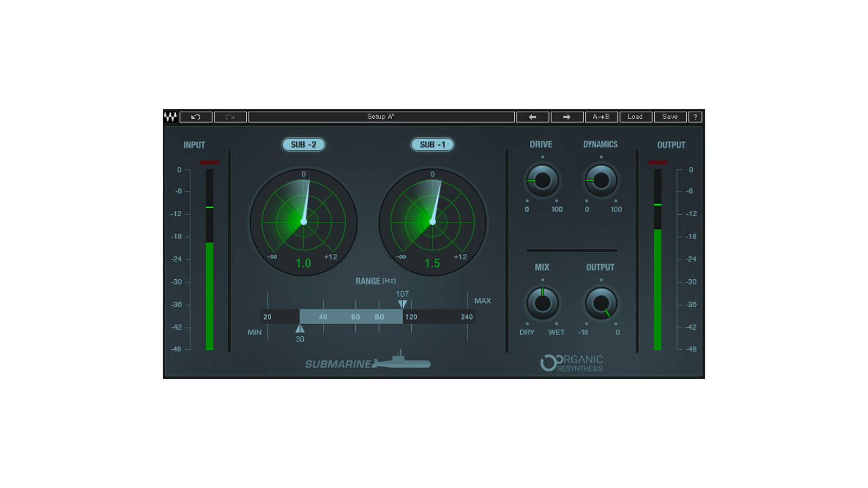Image resolution: width=868 pixels, height=488 pixels.
Task: Select the SUB -1 value 1.5
Action: (432, 264)
